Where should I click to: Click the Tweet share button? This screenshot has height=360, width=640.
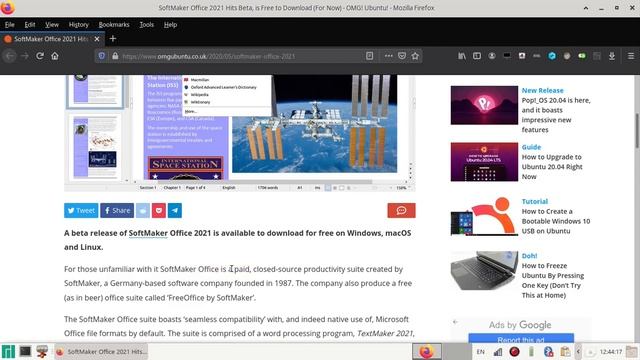click(x=81, y=211)
